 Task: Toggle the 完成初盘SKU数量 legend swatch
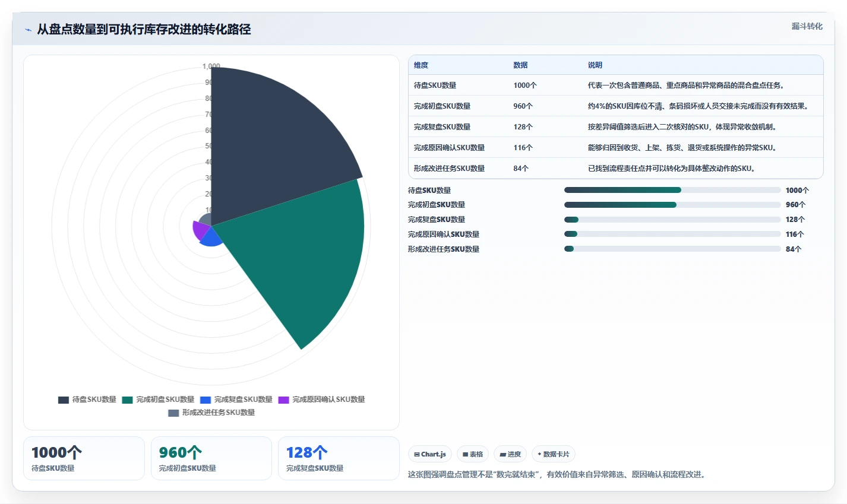point(127,400)
